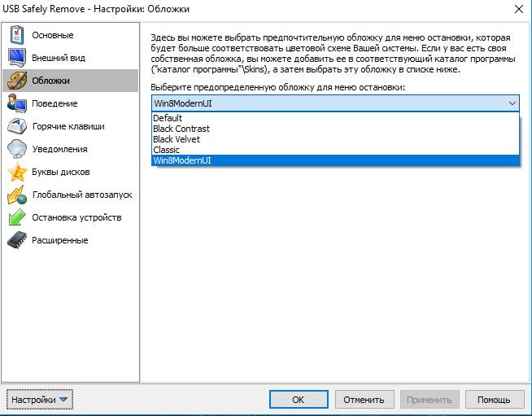Click the Расширенные chip icon
Screen dimensions: 532x416
coord(17,240)
